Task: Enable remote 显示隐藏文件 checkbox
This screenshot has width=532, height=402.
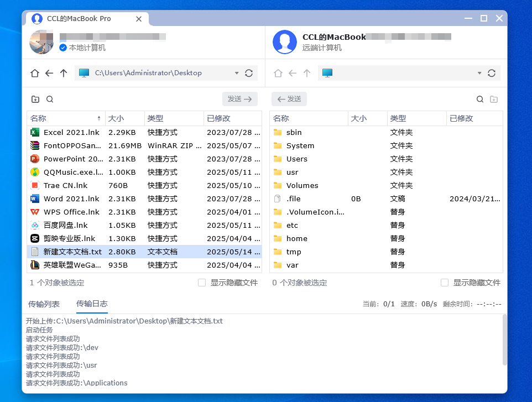Action: pyautogui.click(x=445, y=283)
